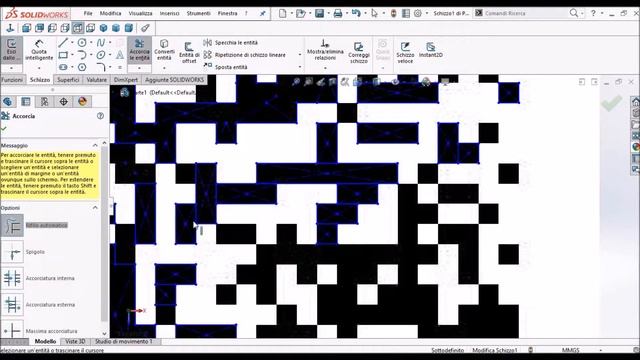The image size is (640, 360).
Task: Select the Arc sketch tool
Action: point(82,55)
